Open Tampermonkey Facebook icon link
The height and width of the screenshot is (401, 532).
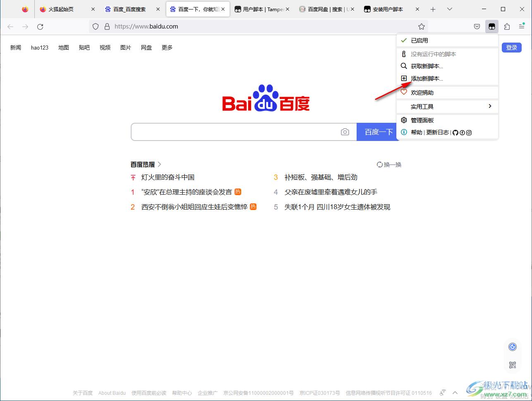click(462, 133)
